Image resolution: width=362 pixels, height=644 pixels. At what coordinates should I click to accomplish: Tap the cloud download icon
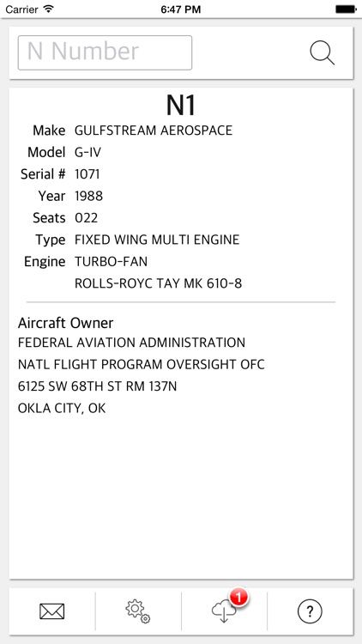click(x=224, y=612)
